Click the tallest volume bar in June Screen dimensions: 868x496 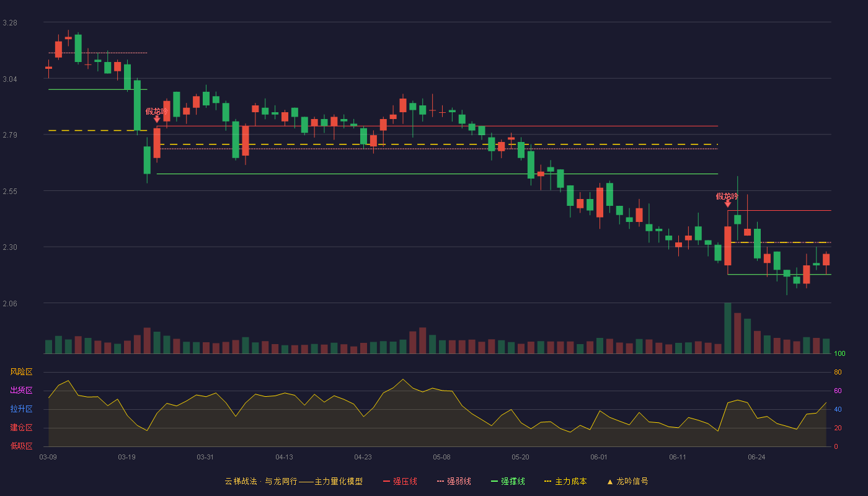727,328
